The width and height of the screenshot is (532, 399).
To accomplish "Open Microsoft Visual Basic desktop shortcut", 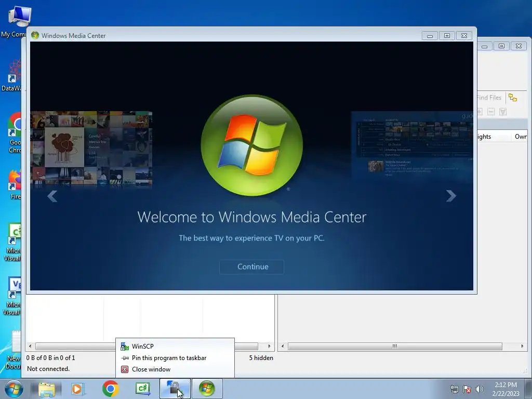I will coord(12,297).
